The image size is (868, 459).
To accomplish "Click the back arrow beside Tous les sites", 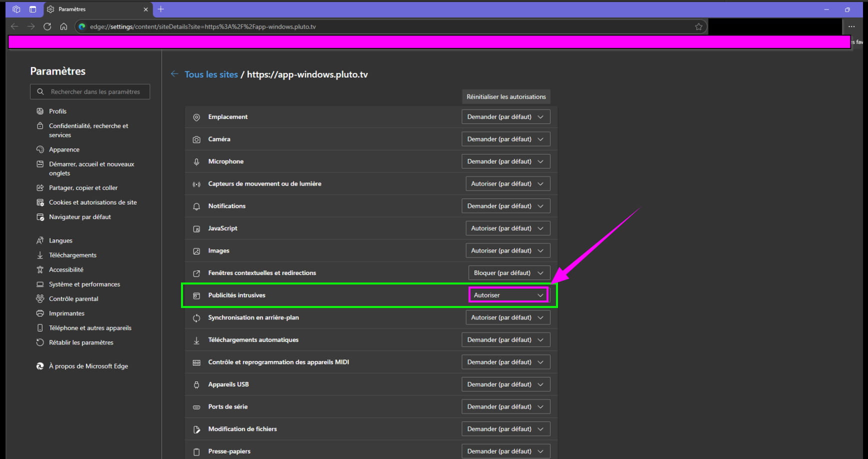I will click(174, 74).
